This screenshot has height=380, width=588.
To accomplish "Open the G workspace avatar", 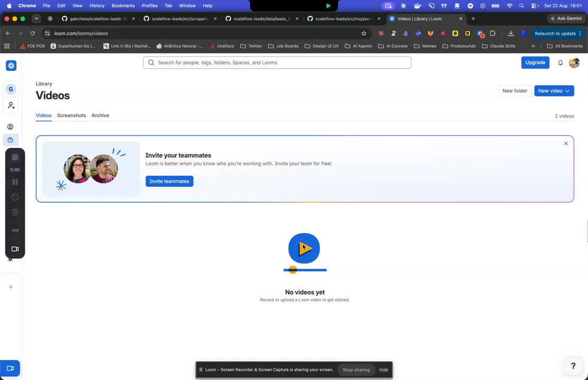I will coord(11,89).
